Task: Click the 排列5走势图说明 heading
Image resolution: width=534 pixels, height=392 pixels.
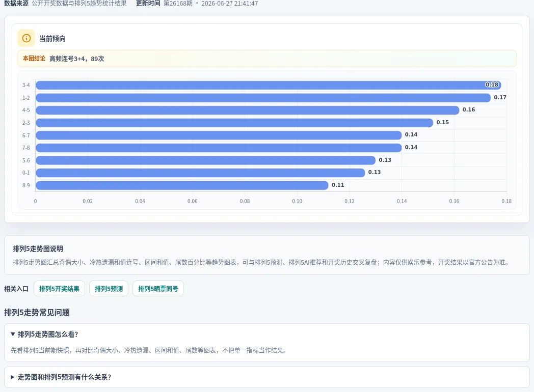Action: click(38, 249)
